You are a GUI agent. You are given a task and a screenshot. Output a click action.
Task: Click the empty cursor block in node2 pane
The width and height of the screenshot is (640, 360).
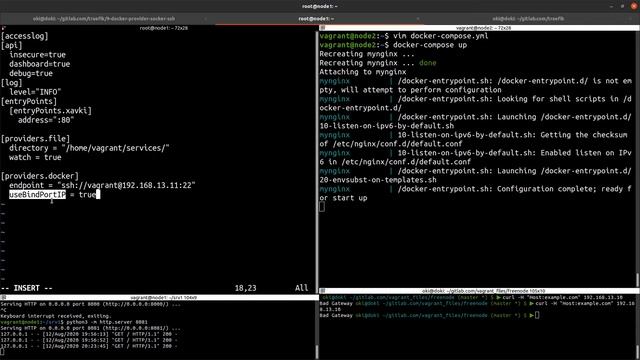[x=322, y=207]
